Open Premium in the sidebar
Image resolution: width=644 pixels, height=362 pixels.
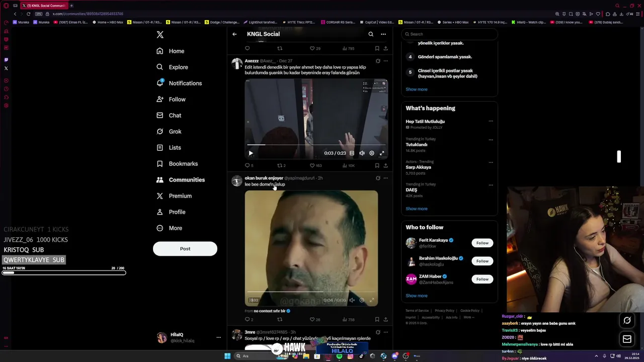174,196
